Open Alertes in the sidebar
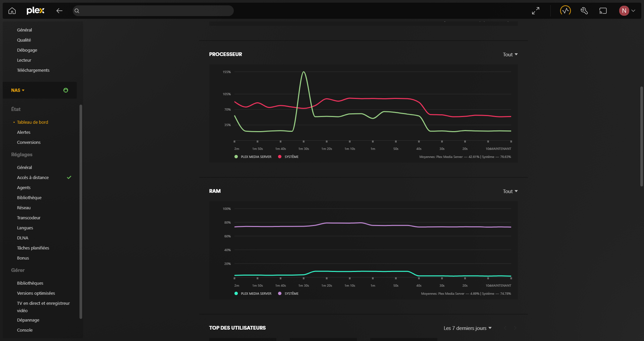 tap(24, 132)
